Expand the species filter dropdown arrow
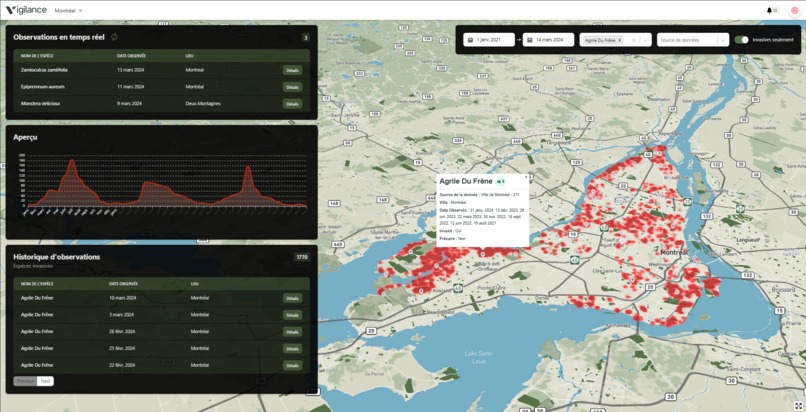 646,40
